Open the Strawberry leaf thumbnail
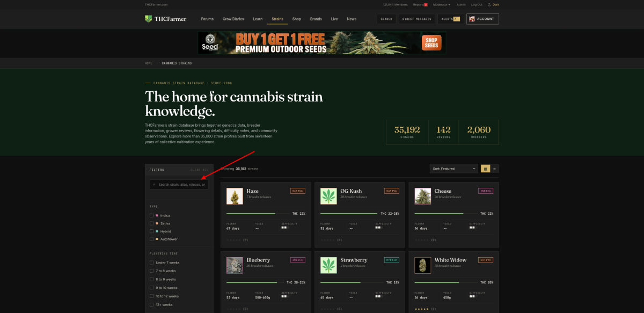Screen dimensions: 644x313 [328, 265]
